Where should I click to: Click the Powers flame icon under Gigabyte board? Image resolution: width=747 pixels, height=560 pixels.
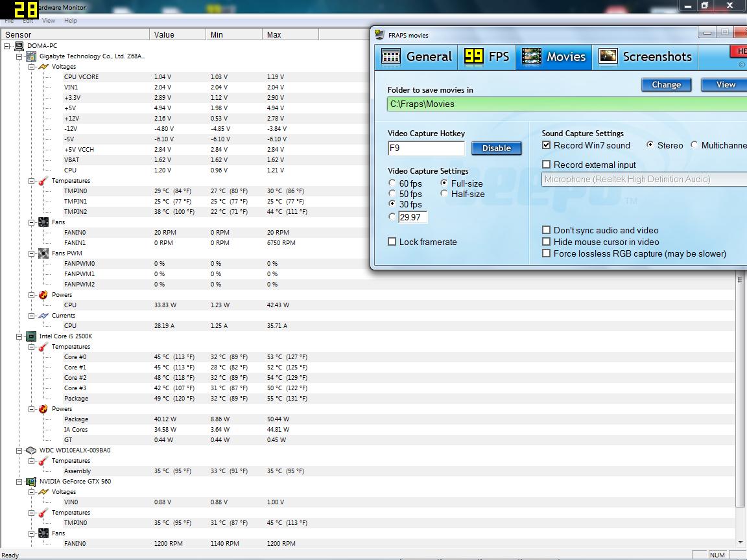point(43,295)
